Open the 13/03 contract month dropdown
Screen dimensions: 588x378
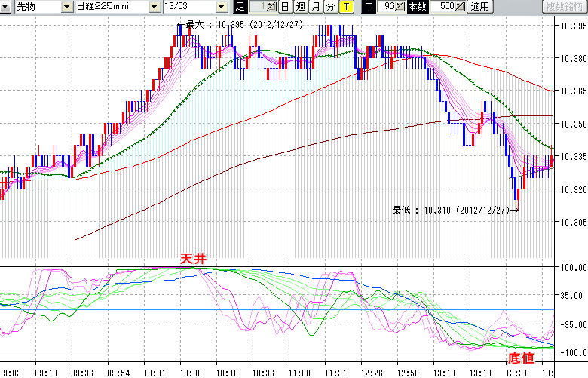(x=221, y=7)
